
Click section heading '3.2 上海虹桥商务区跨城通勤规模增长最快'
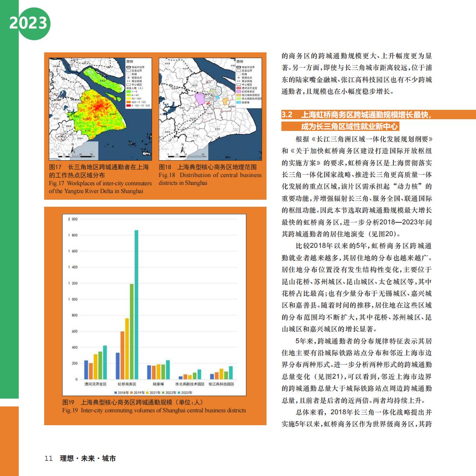coord(356,115)
